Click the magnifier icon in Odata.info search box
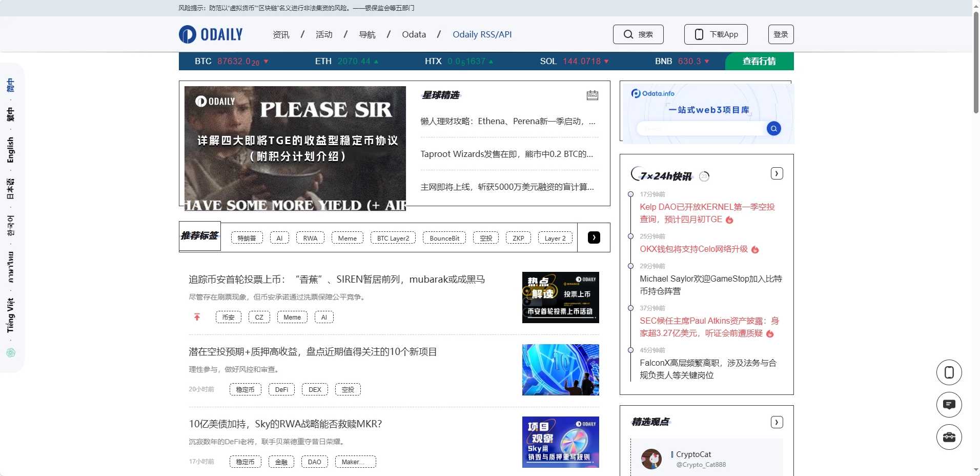This screenshot has height=476, width=980. [773, 128]
